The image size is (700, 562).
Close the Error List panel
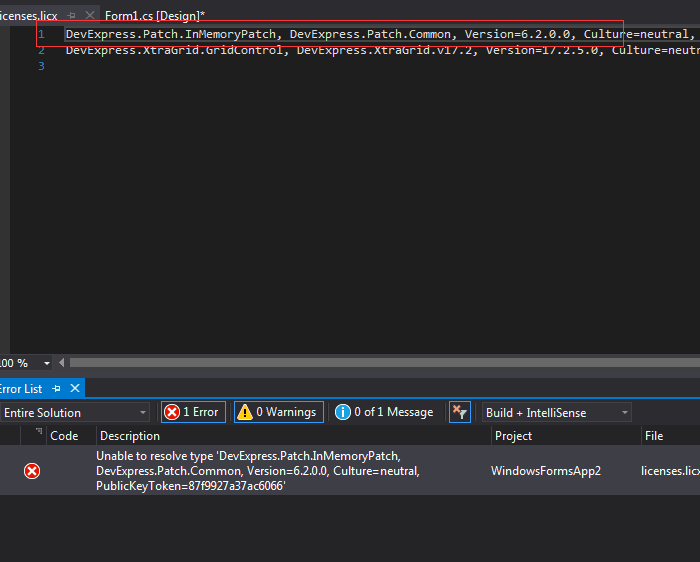coord(75,388)
